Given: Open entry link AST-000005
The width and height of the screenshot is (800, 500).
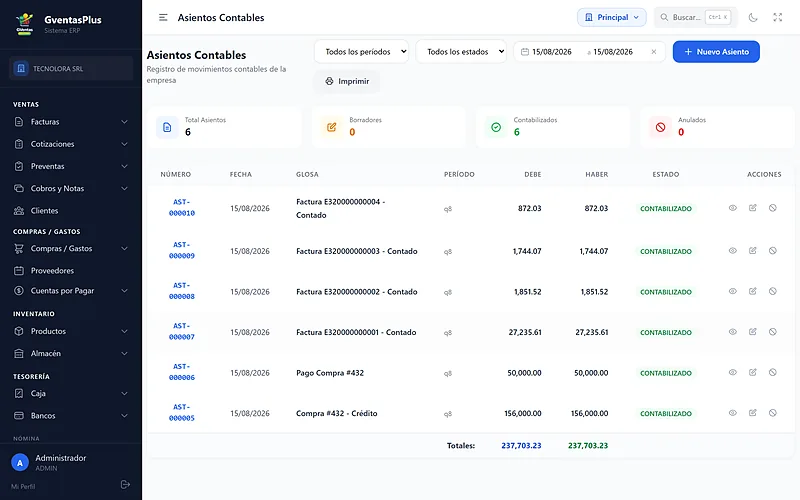Looking at the screenshot, I should (x=182, y=412).
